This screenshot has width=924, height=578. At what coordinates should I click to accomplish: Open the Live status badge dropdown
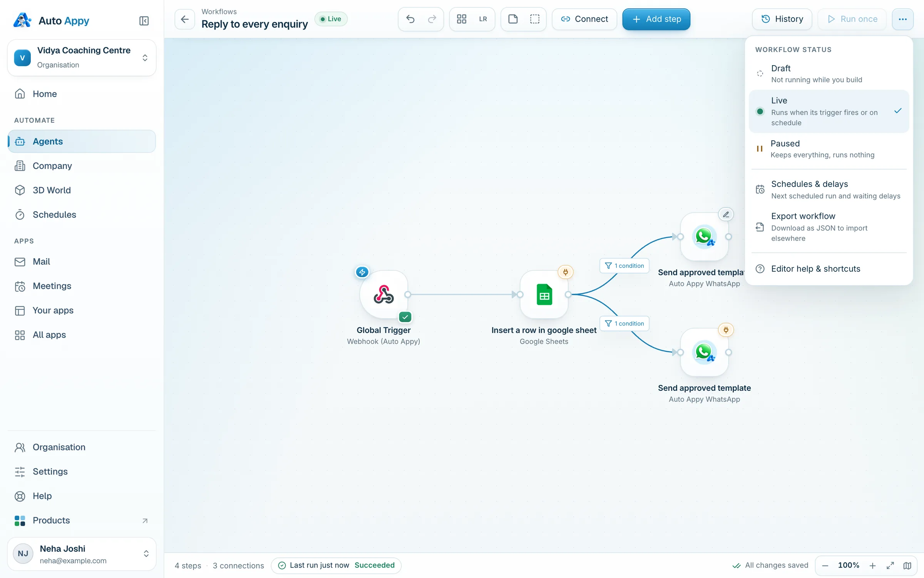click(x=331, y=19)
